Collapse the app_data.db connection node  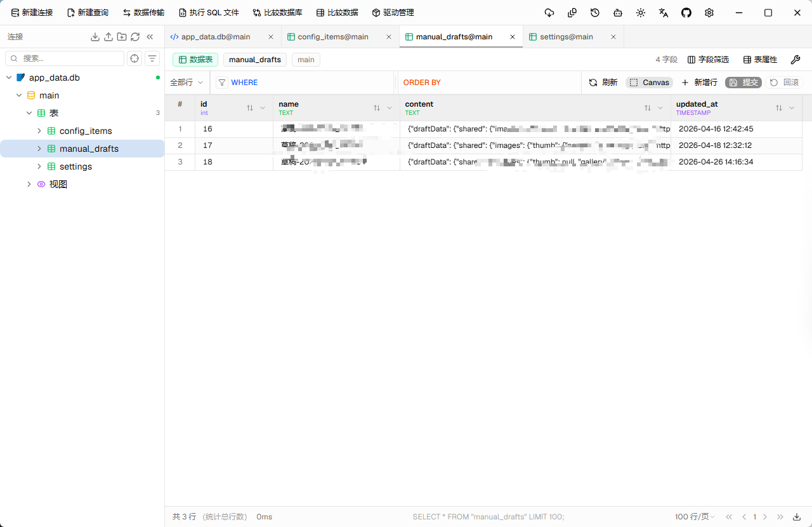point(9,77)
